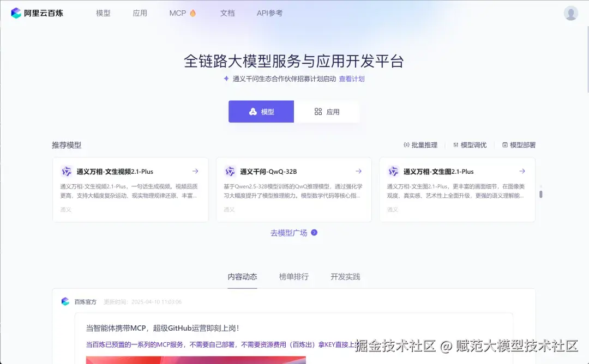
Task: Expand the 通义千问-QwQ-32B card arrow
Action: coord(358,171)
